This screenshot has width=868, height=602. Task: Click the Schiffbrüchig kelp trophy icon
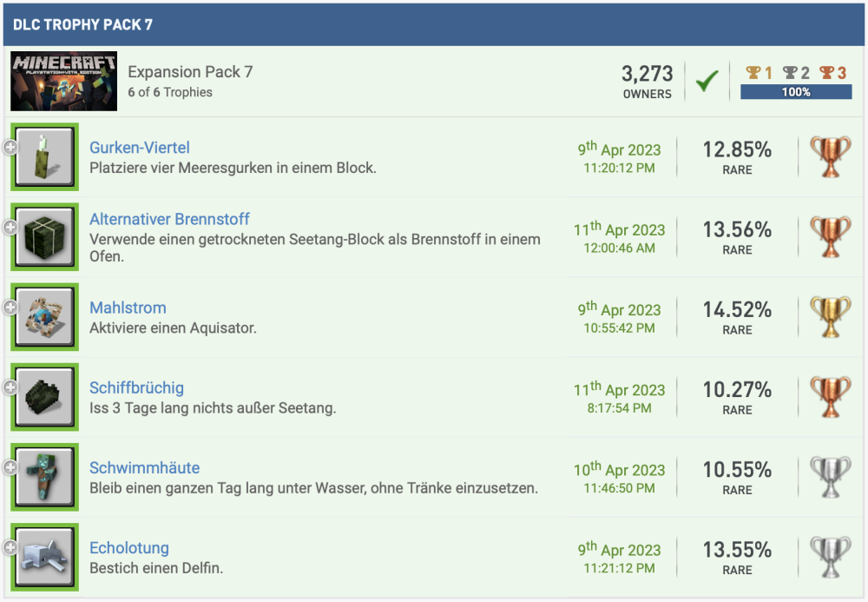click(x=45, y=397)
